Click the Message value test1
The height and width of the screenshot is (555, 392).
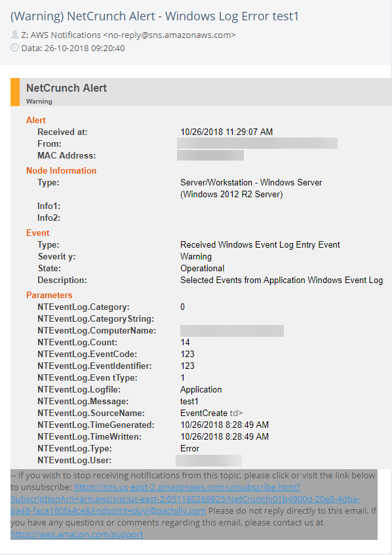(x=189, y=402)
